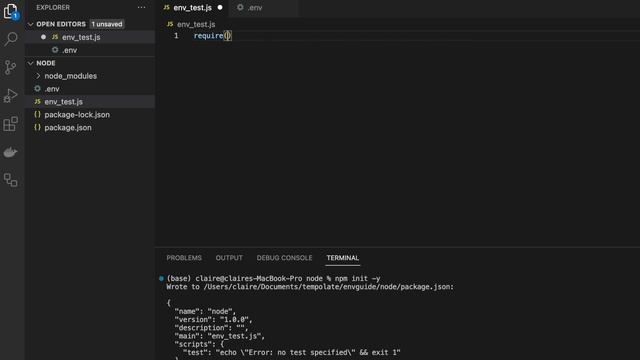Open the Remote Explorer icon in activity bar

(11, 180)
